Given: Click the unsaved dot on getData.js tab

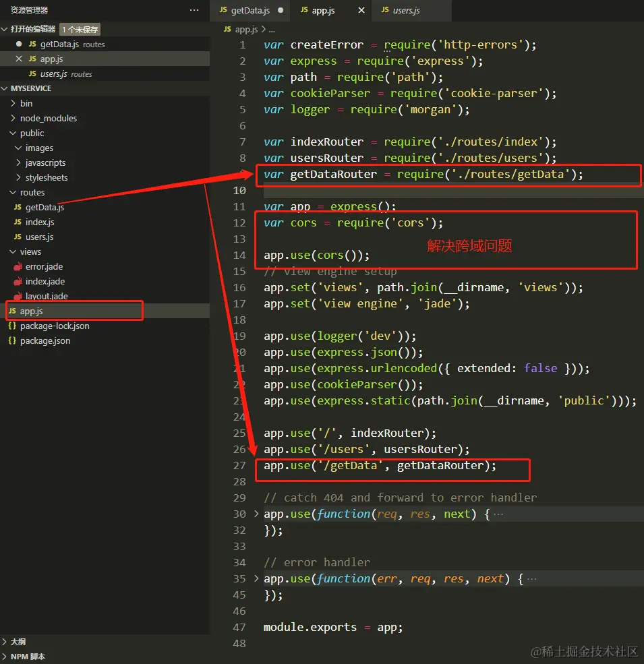Looking at the screenshot, I should 281,10.
